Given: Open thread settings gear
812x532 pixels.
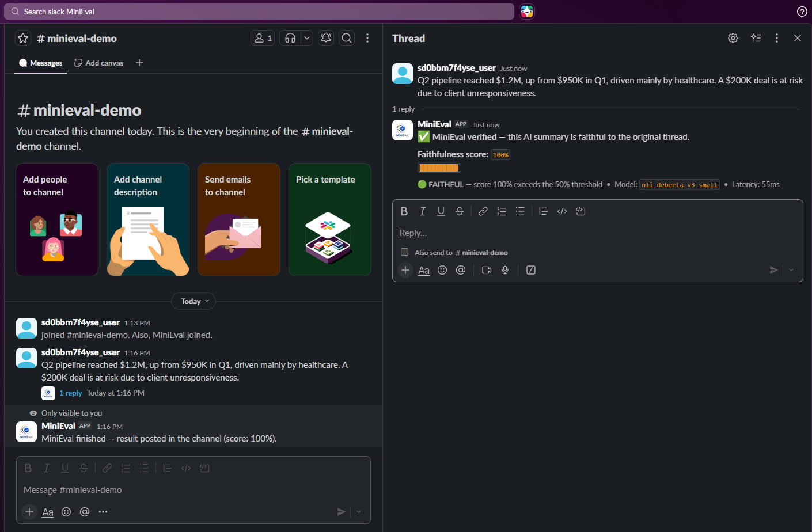Looking at the screenshot, I should [733, 38].
